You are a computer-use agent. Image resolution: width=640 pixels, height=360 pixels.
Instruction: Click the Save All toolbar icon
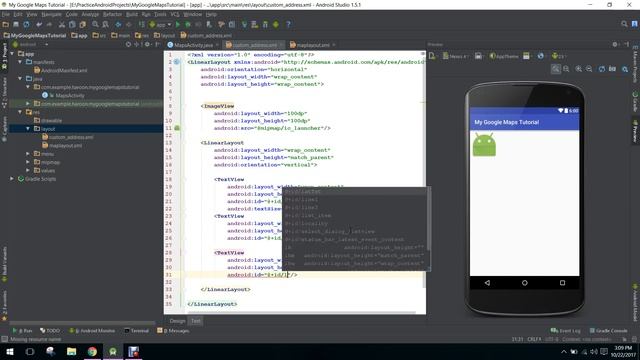[x=16, y=24]
